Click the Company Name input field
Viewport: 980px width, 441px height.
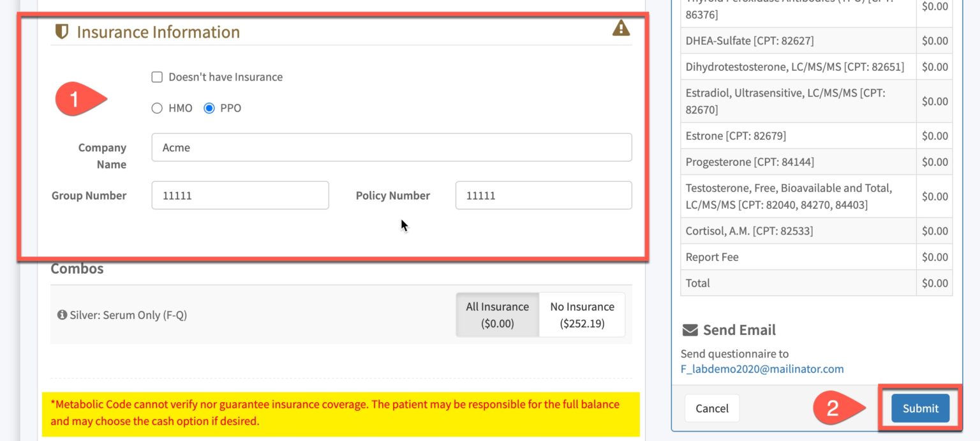[390, 147]
